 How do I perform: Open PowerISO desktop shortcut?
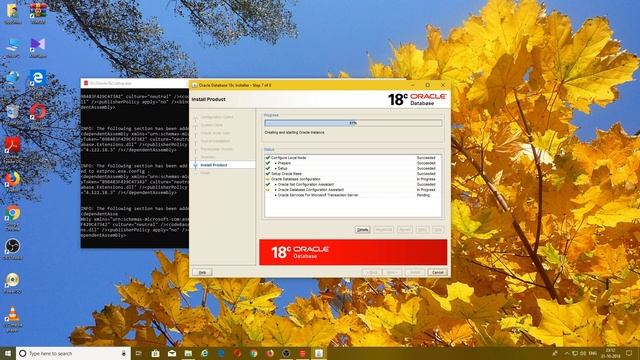[x=12, y=282]
